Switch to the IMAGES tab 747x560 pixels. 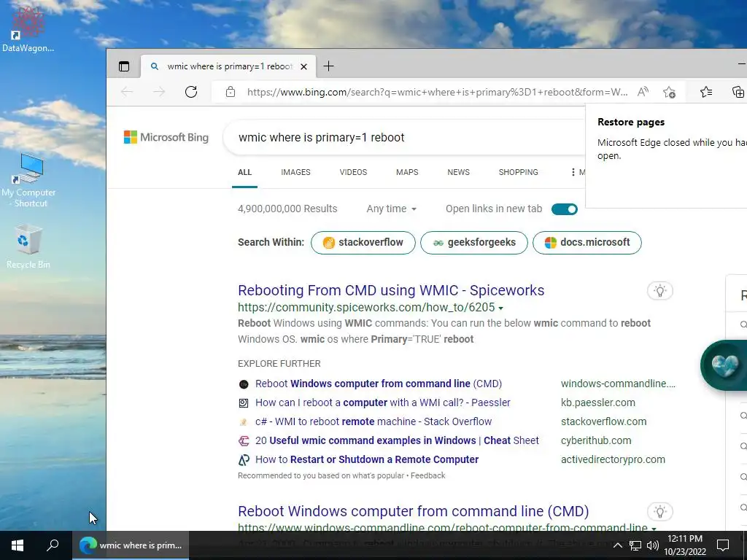295,172
